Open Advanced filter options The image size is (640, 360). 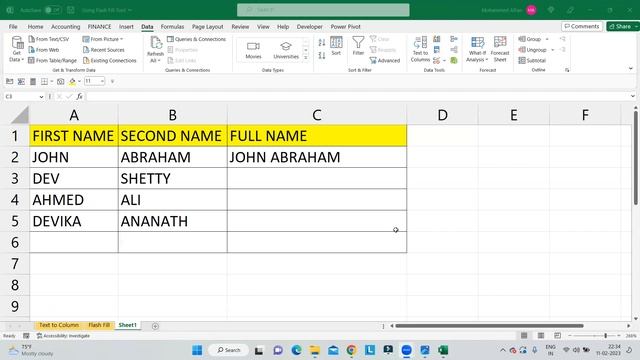point(385,60)
